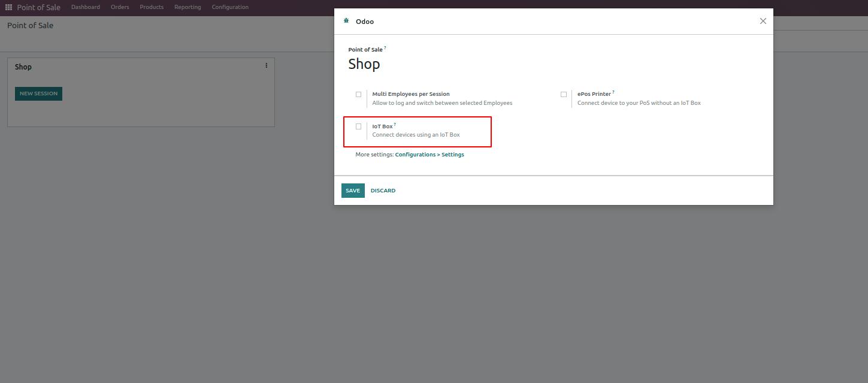Tick the ePos Printer checkbox
This screenshot has width=868, height=383.
564,94
